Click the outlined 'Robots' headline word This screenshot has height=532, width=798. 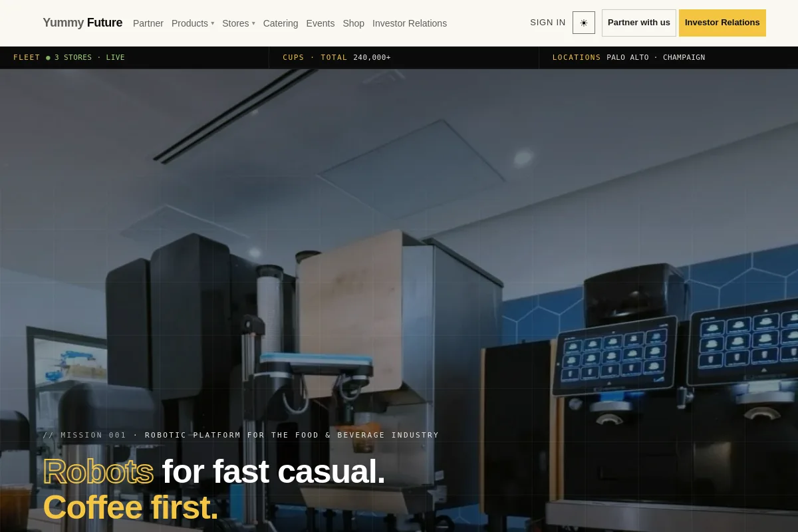tap(98, 471)
